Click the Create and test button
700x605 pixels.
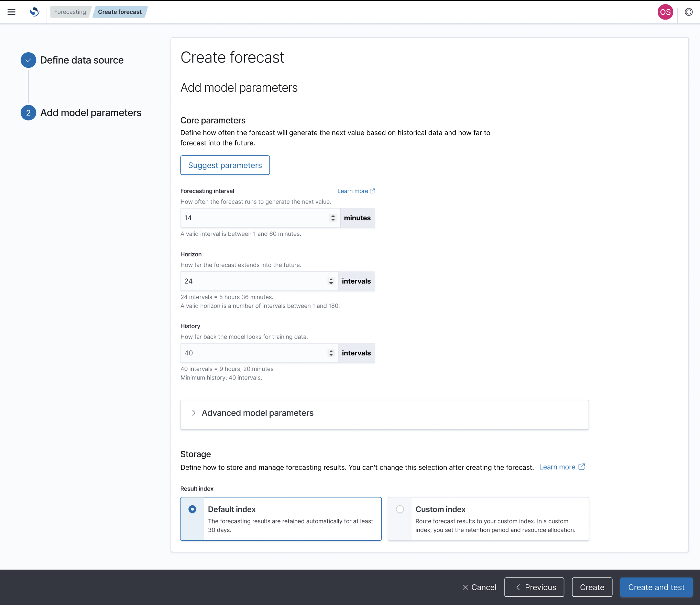(656, 587)
